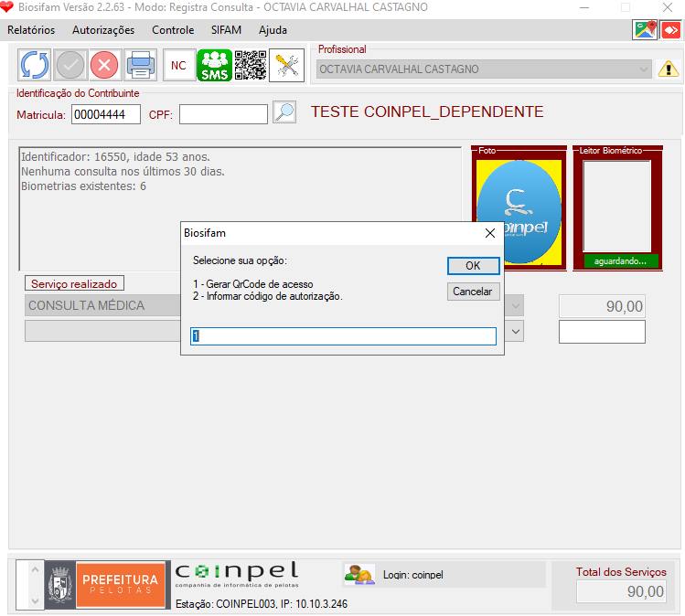
Task: Open the SIFAM menu
Action: tap(226, 30)
